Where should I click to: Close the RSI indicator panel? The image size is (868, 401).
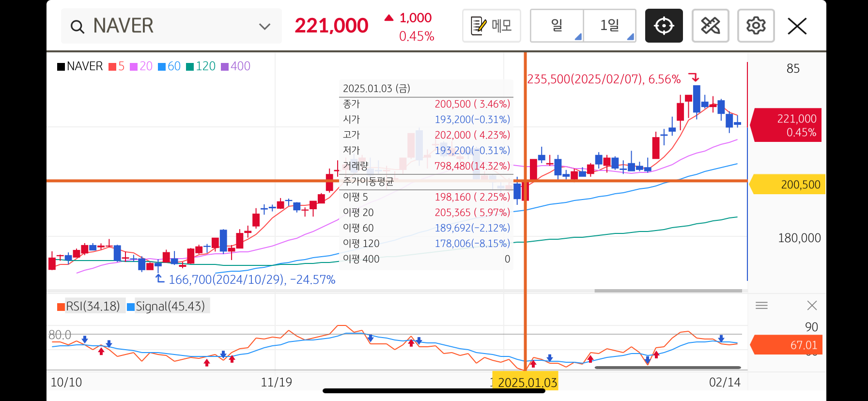812,306
